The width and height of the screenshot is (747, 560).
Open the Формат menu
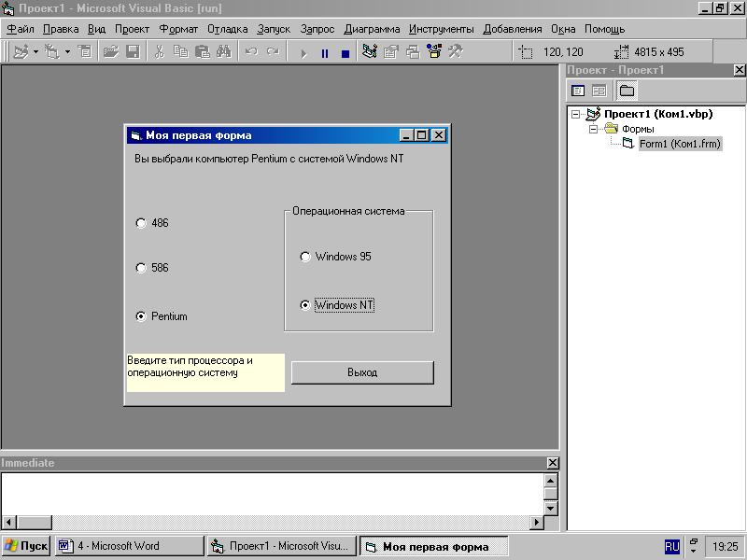pos(178,29)
